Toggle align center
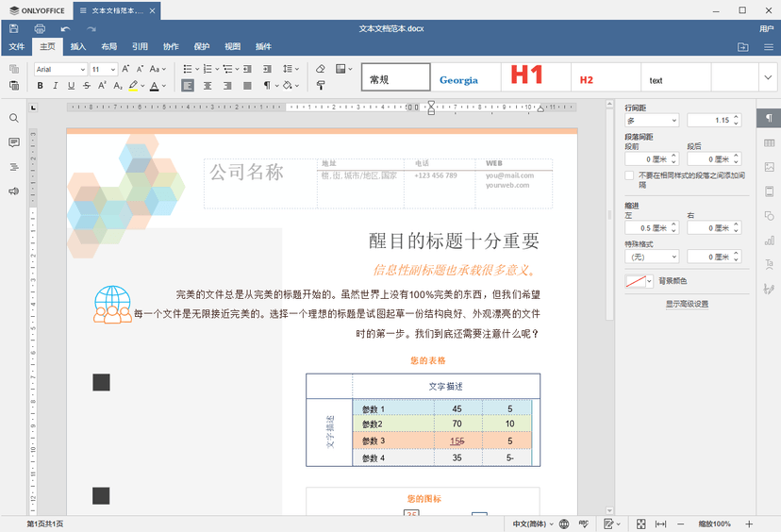This screenshot has width=781, height=532. (208, 86)
